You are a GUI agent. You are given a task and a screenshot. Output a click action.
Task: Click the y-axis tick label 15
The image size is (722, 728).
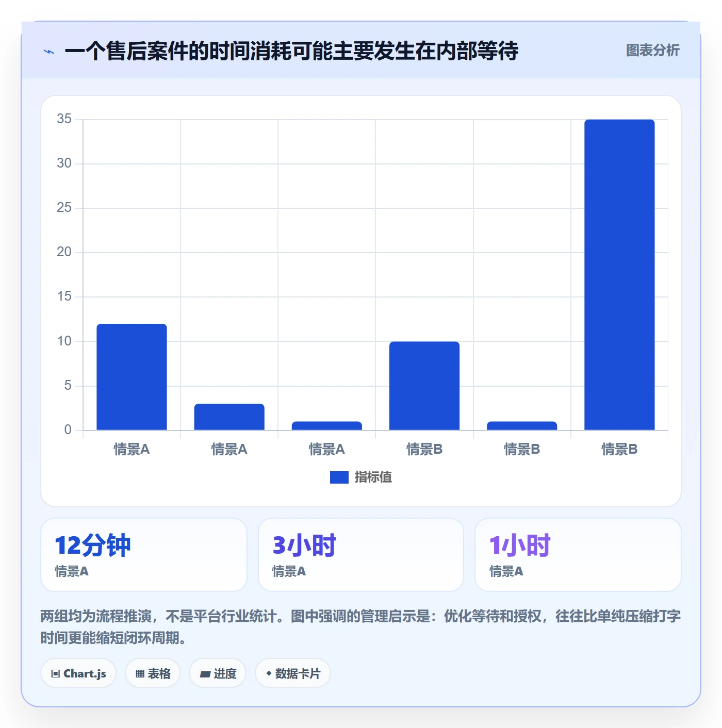pos(64,296)
